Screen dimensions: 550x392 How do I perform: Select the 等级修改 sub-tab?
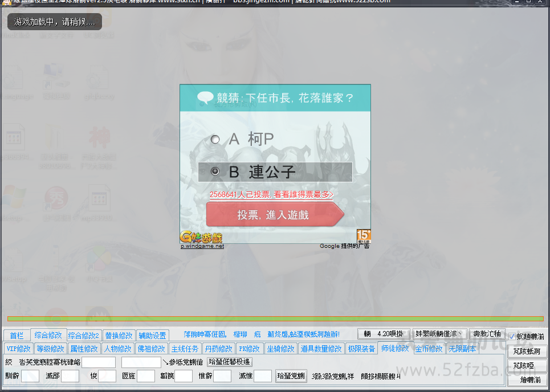point(51,349)
